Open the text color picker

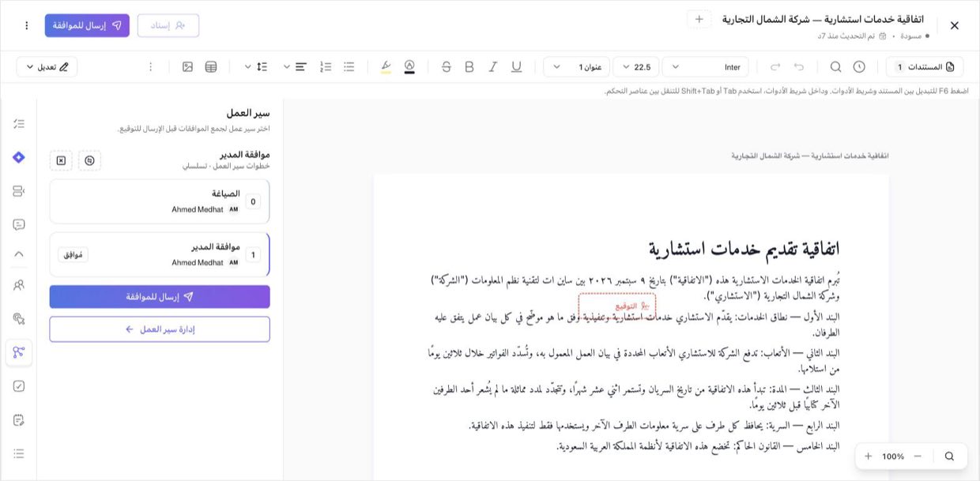[409, 67]
